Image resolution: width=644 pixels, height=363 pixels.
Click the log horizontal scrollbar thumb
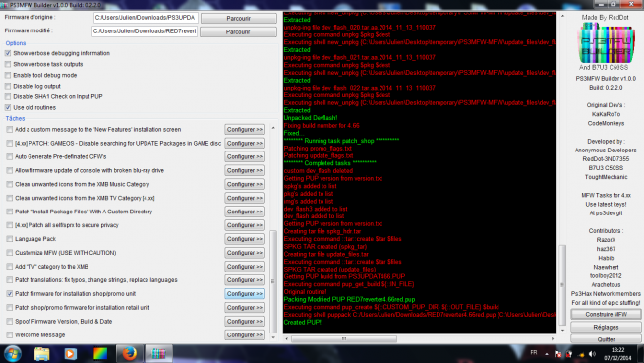(x=344, y=339)
